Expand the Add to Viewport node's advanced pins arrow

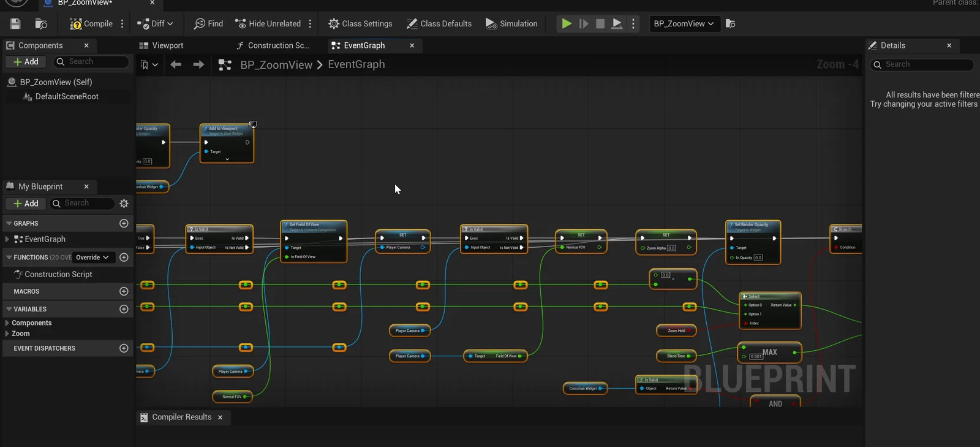pos(227,159)
